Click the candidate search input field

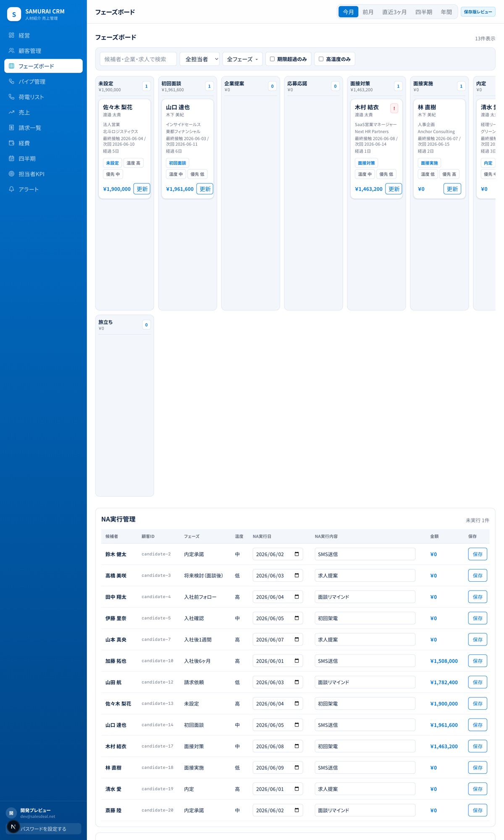tap(138, 59)
